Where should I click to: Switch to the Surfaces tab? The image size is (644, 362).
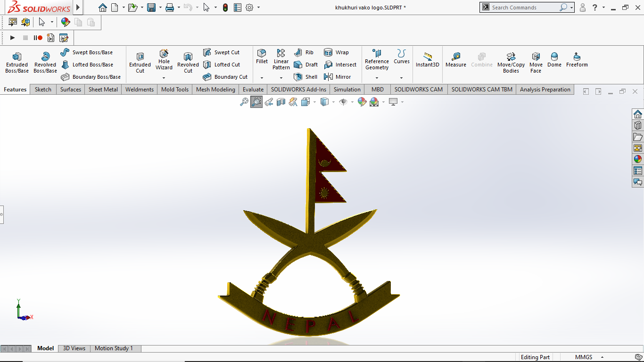pos(71,90)
